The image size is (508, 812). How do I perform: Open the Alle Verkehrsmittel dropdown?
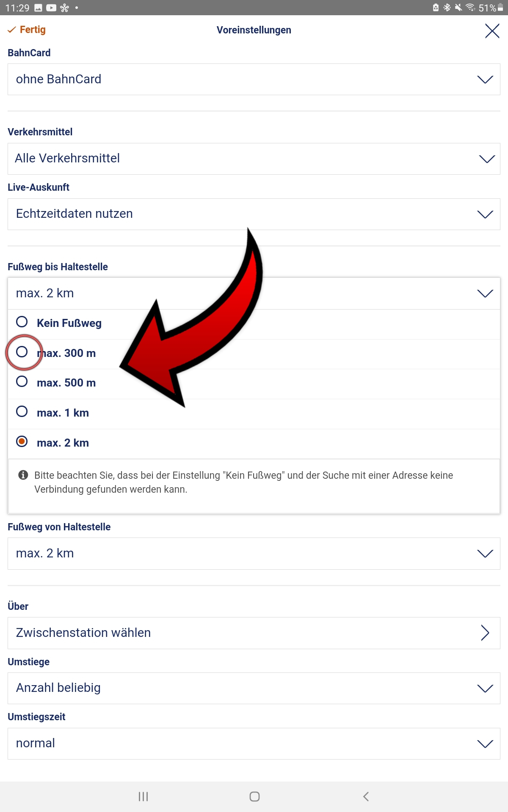tap(254, 159)
